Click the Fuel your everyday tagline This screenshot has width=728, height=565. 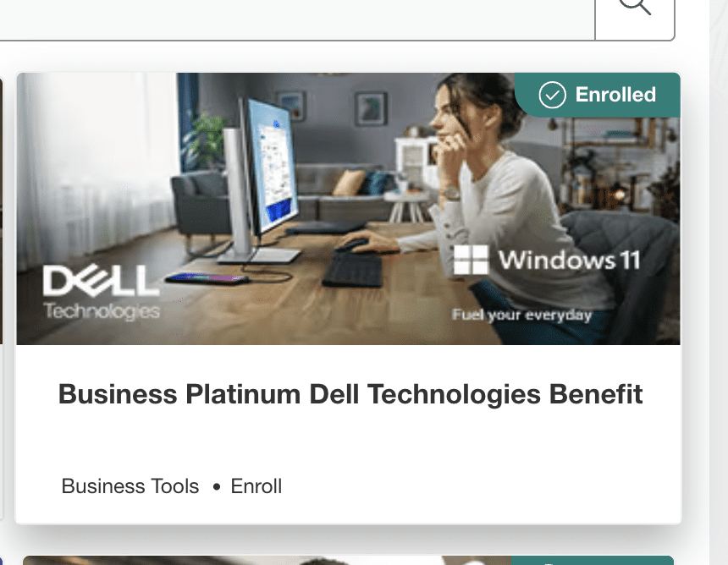[x=521, y=315]
